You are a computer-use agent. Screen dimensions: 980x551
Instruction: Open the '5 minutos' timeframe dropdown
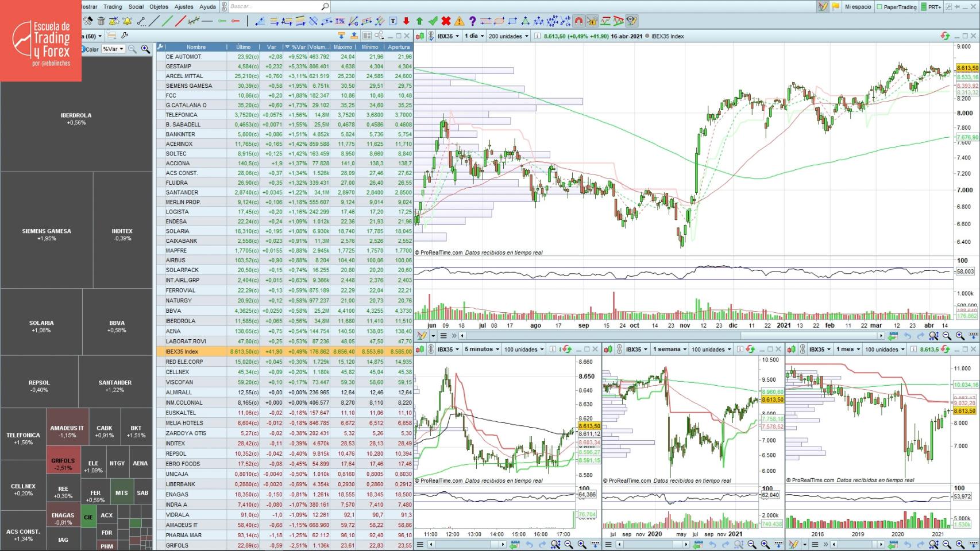pos(481,350)
